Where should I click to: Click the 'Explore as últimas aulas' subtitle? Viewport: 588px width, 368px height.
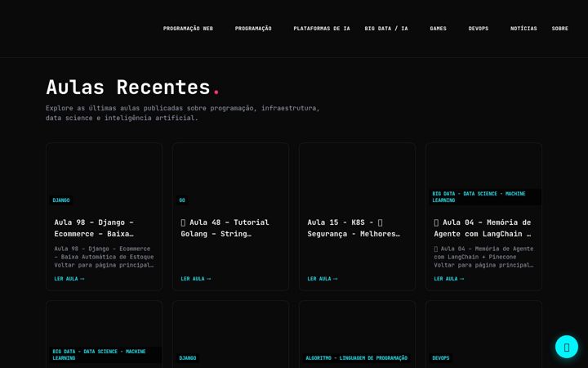(183, 113)
